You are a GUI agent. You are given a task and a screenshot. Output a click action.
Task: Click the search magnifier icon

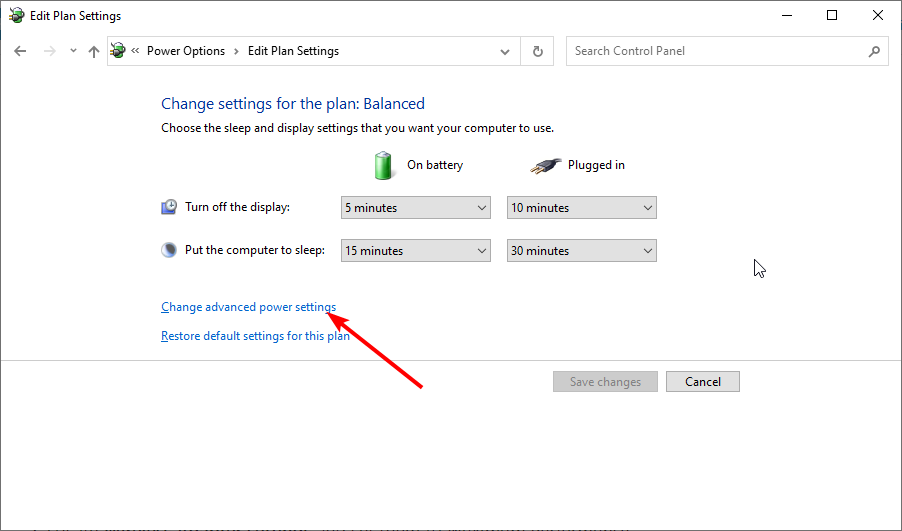click(x=874, y=51)
